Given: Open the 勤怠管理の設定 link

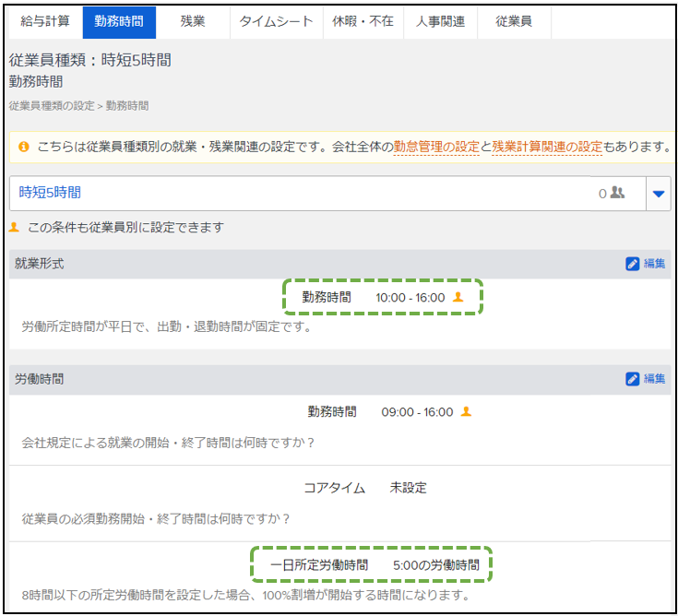Looking at the screenshot, I should coord(436,147).
